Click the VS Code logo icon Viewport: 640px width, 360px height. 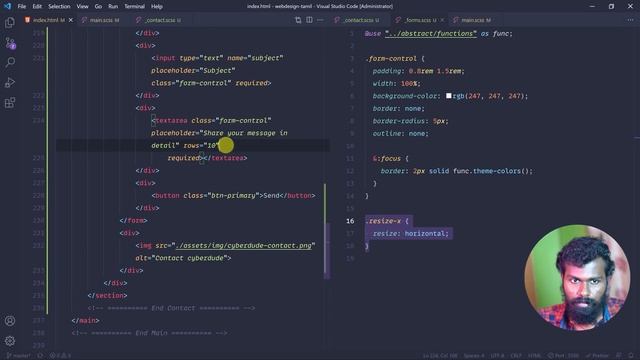coord(7,6)
